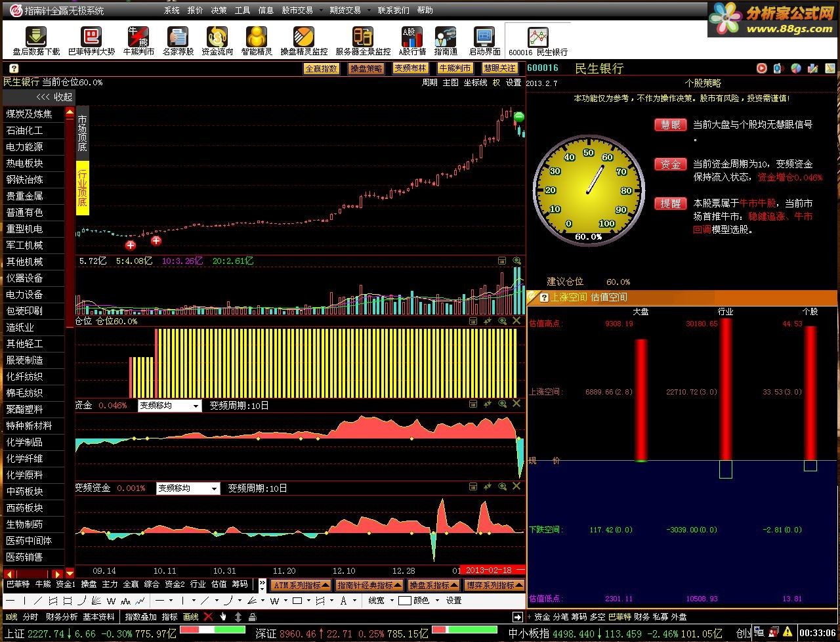Close the 仓位 indicator panel
The image size is (840, 642).
(x=516, y=321)
